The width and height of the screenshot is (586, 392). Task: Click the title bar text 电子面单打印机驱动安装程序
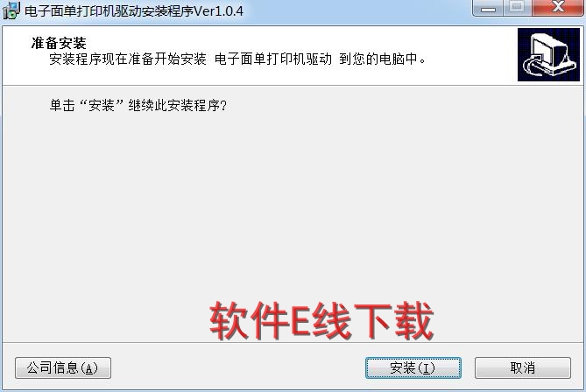(109, 10)
